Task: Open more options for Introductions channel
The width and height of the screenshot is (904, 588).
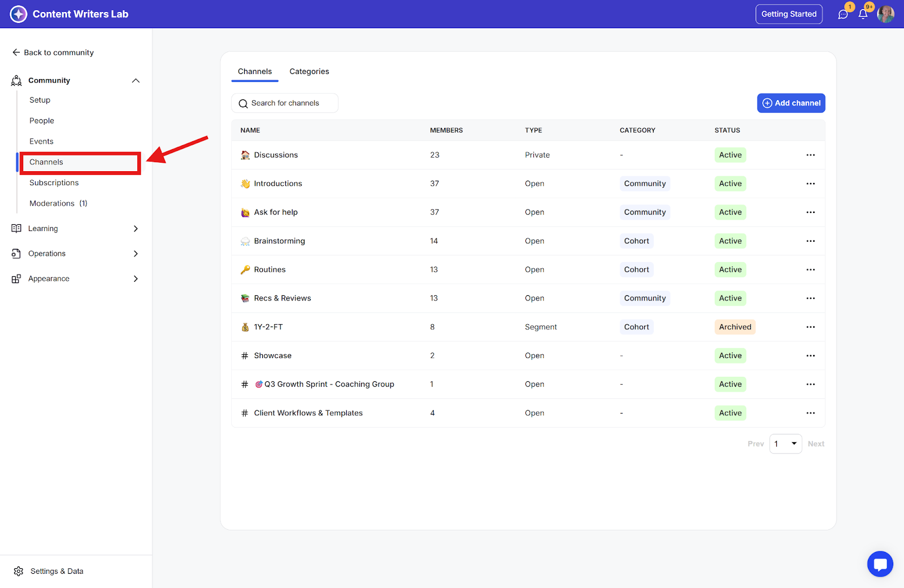Action: pos(811,184)
